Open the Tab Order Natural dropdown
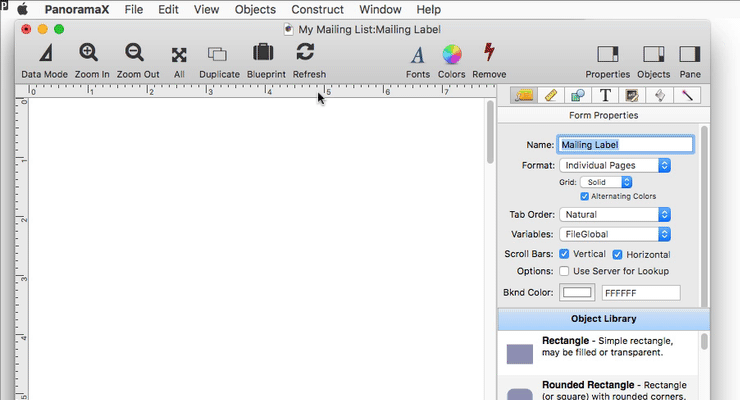Screen dimensions: 740x400 [615, 215]
